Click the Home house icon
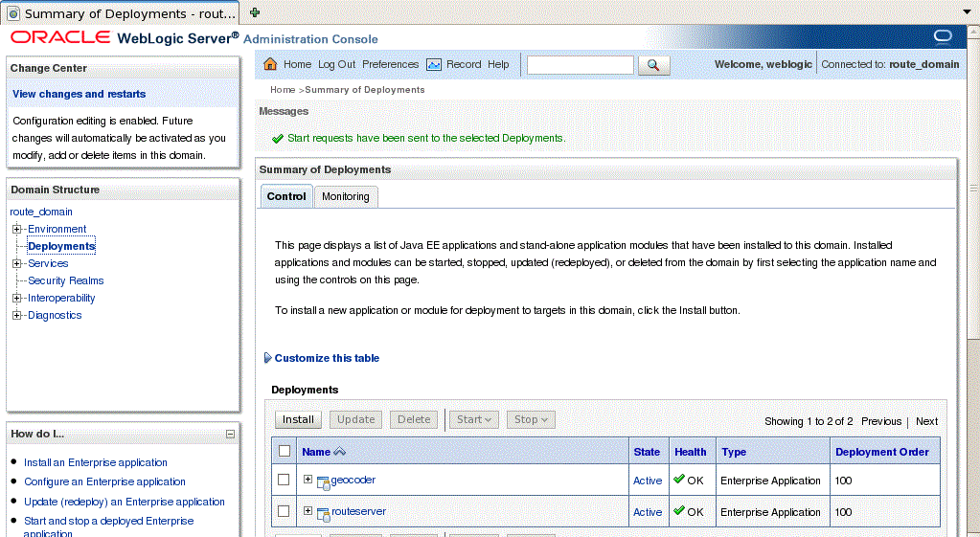 [270, 64]
